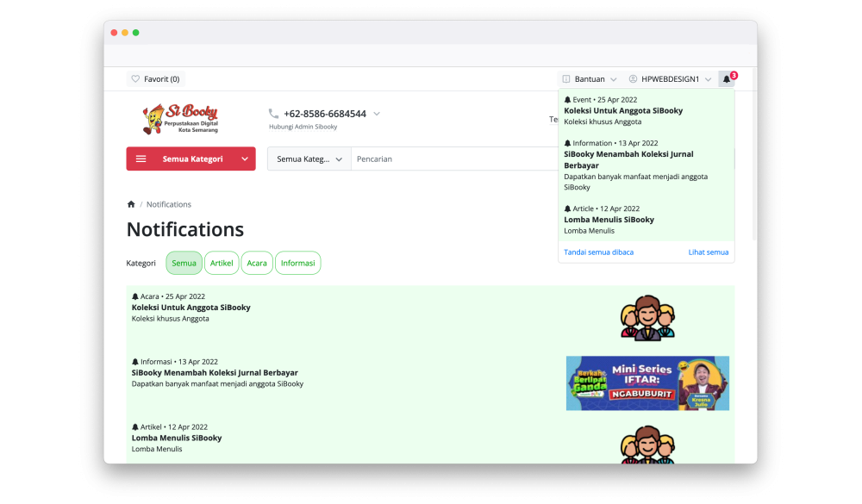The height and width of the screenshot is (504, 862).
Task: Open the HPWEBDESIGN1 account dropdown
Action: tap(708, 79)
